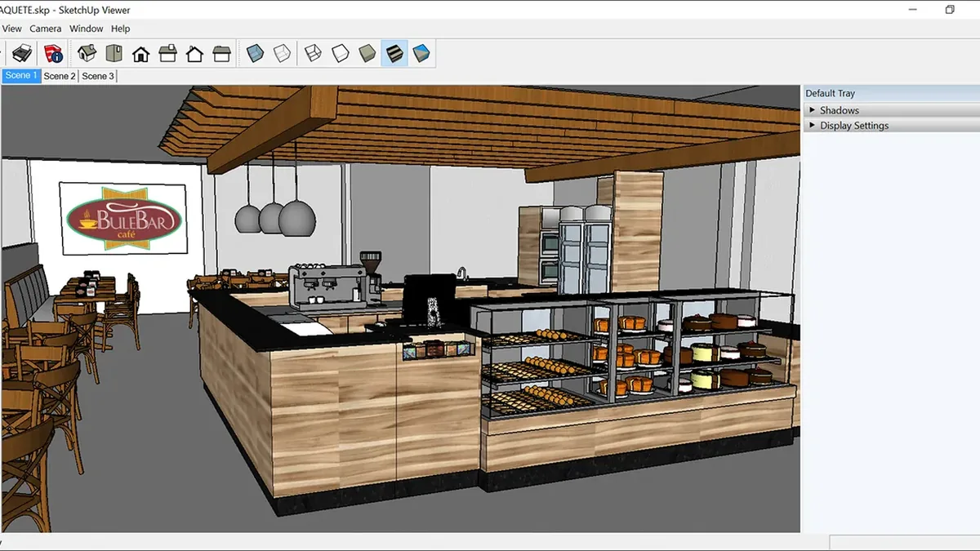Switch to the Scene 2 tab

60,76
